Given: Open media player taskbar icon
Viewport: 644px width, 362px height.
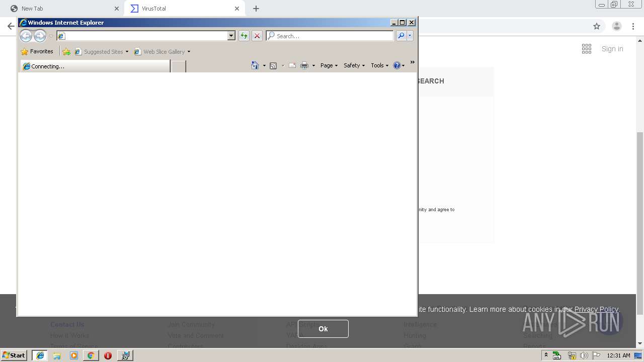Looking at the screenshot, I should (x=74, y=355).
